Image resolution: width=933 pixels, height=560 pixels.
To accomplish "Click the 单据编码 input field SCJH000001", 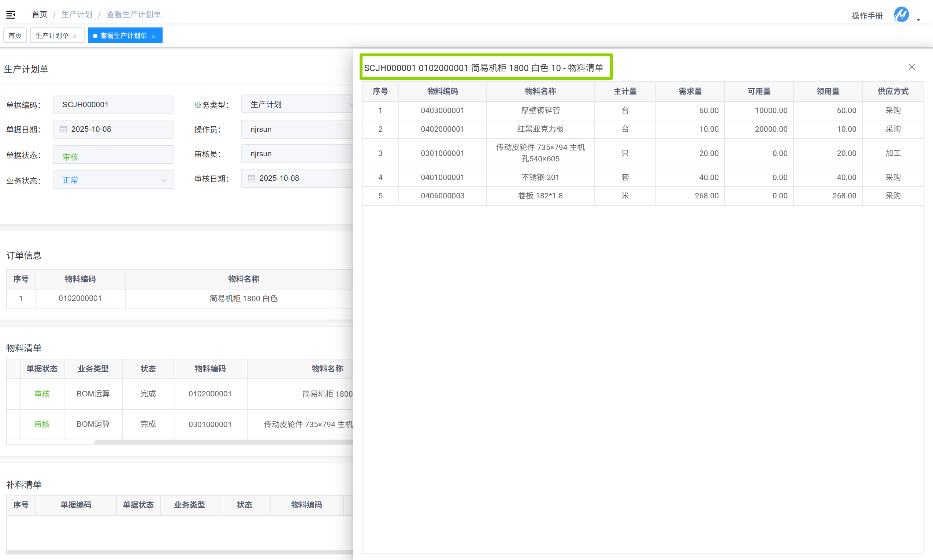I will pos(113,105).
